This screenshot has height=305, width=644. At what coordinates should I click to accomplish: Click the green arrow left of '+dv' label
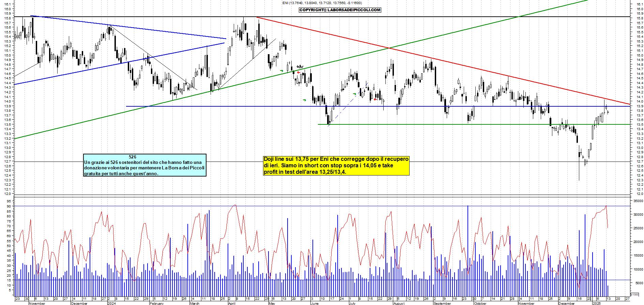coord(281,71)
